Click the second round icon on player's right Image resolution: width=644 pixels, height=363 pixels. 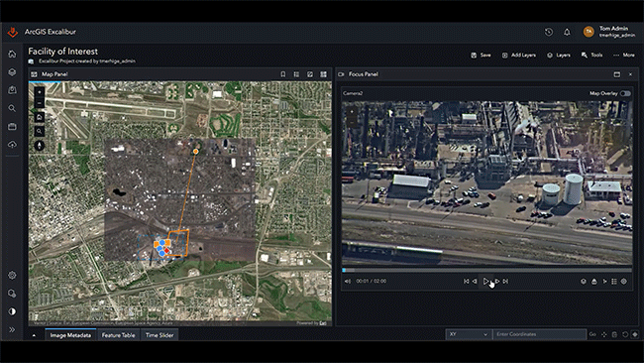[x=593, y=282]
